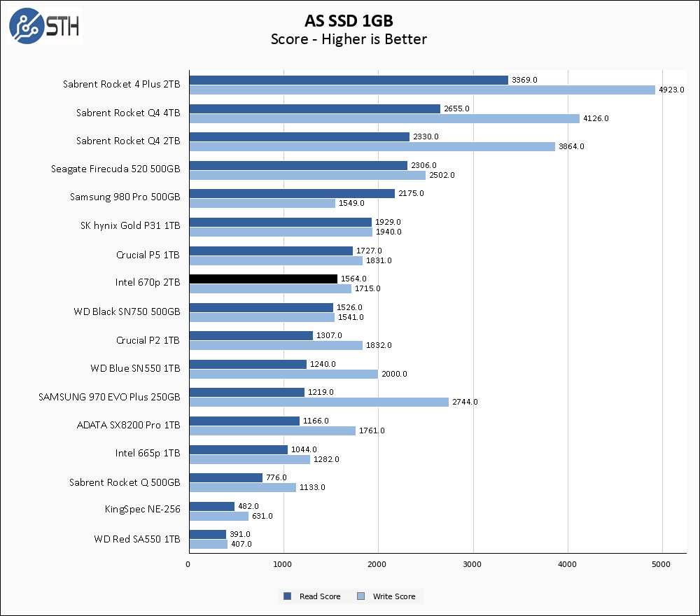700x616 pixels.
Task: Select the WD Black SN750 500GB label
Action: click(x=127, y=311)
